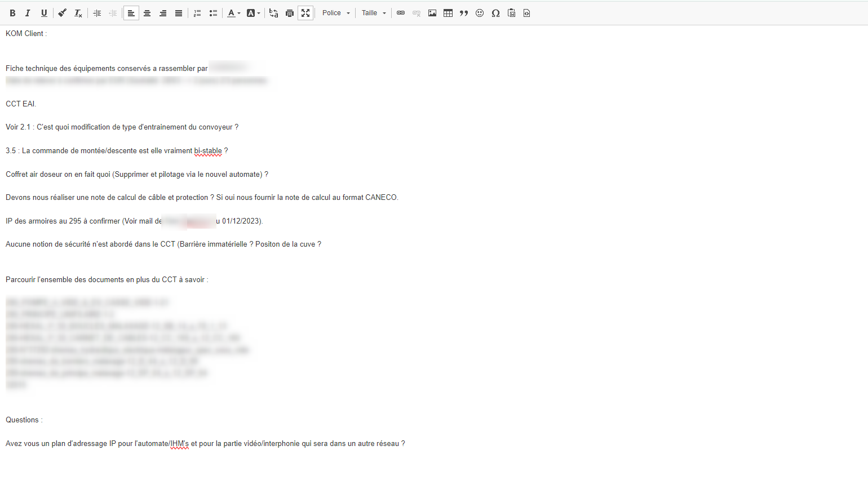
Task: Align text to the left
Action: (x=131, y=13)
